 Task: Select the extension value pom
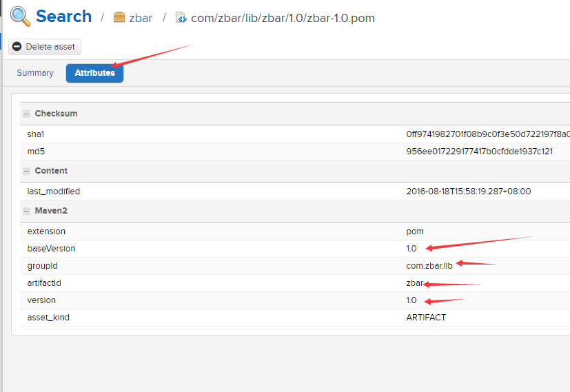[x=415, y=231]
